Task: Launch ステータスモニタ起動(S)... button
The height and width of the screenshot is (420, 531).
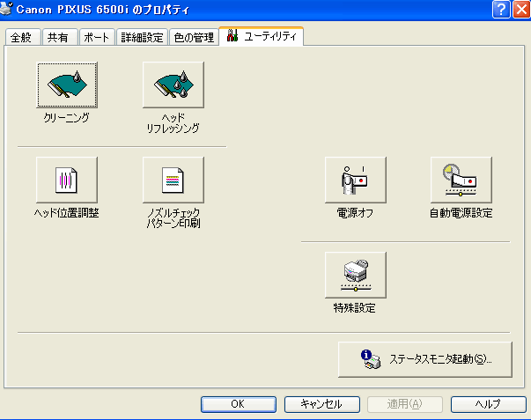Action: point(425,359)
